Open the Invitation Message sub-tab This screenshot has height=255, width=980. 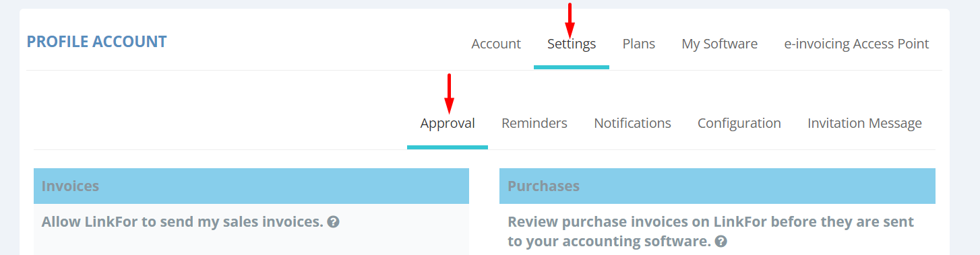[865, 123]
